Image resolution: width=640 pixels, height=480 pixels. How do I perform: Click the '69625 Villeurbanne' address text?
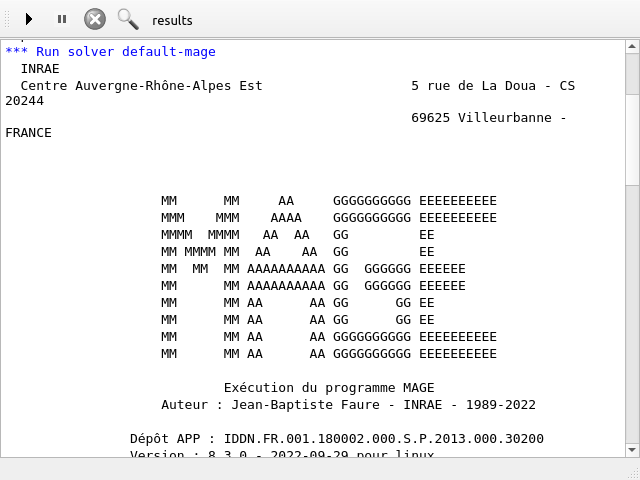click(x=488, y=118)
